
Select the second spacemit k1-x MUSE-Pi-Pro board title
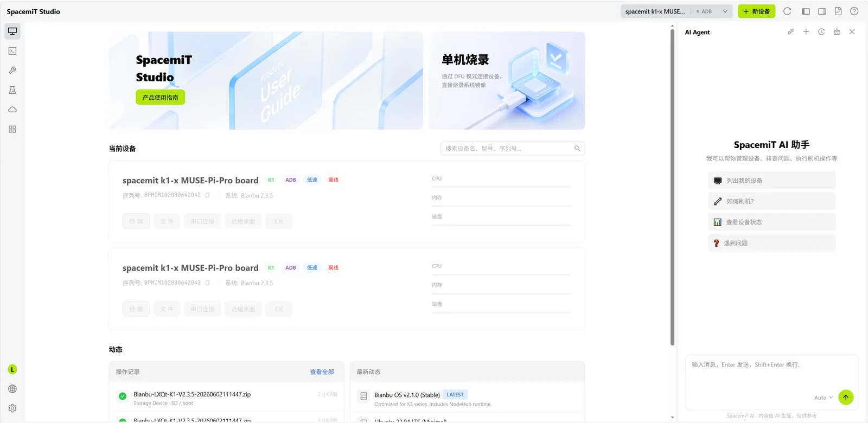(190, 268)
